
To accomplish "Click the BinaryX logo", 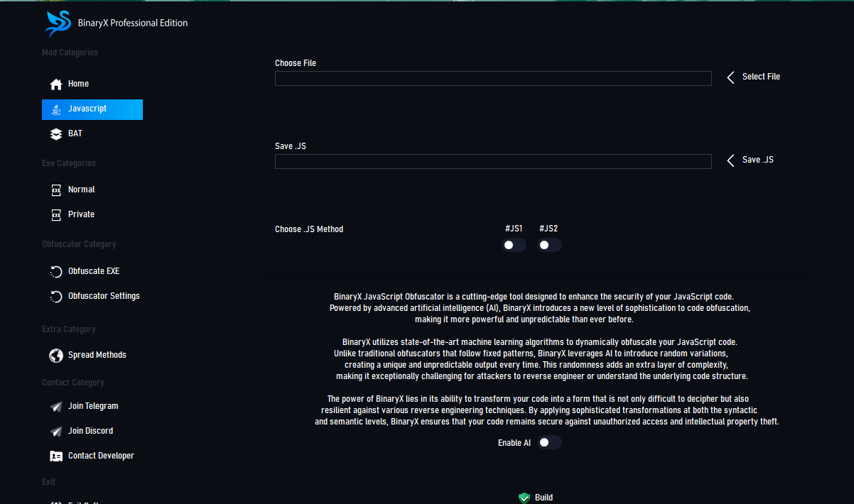I will (58, 22).
